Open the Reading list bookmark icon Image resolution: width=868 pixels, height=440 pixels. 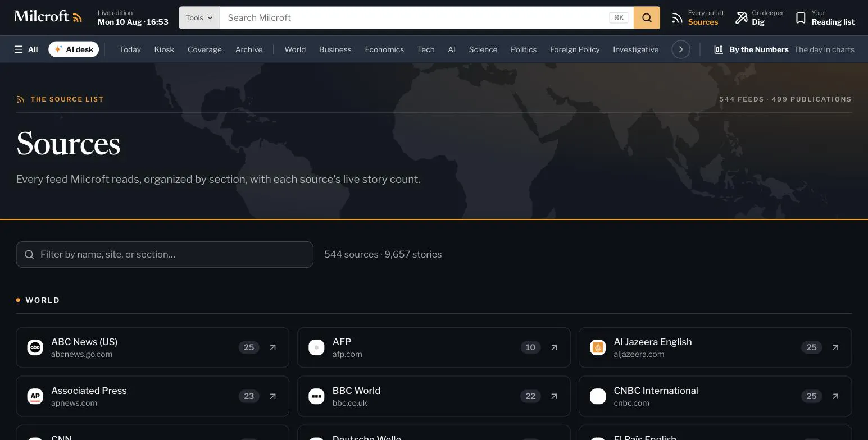pos(801,18)
